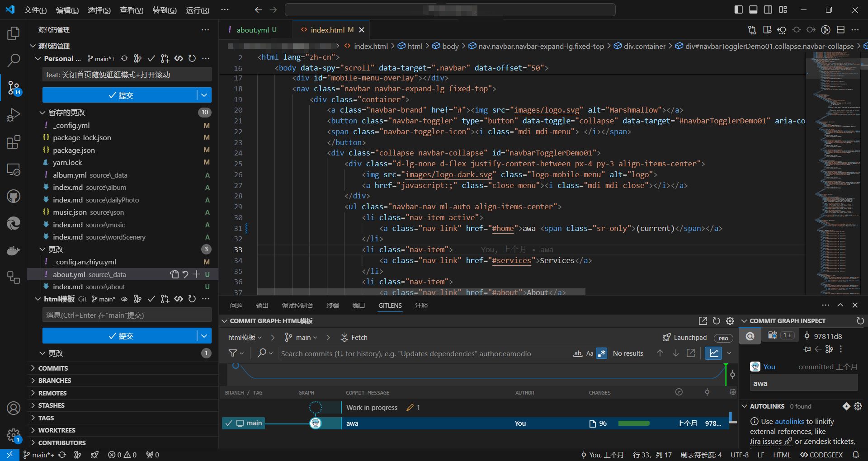This screenshot has height=461, width=868.
Task: Toggle regular expression search in commit search
Action: [601, 353]
